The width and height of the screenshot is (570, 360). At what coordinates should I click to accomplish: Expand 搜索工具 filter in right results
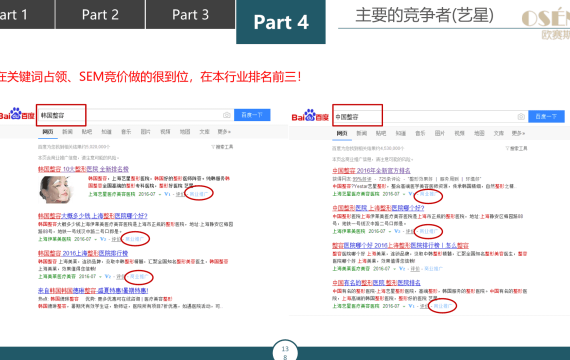[x=516, y=148]
